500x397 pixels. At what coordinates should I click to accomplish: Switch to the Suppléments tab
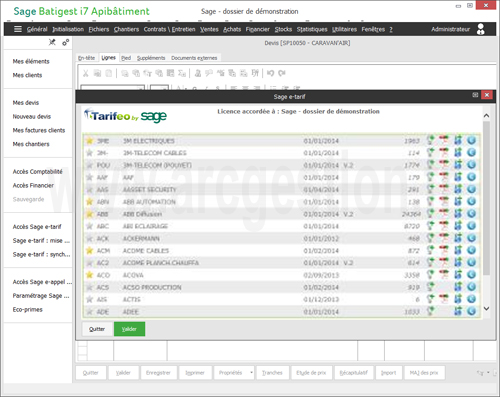pos(151,58)
